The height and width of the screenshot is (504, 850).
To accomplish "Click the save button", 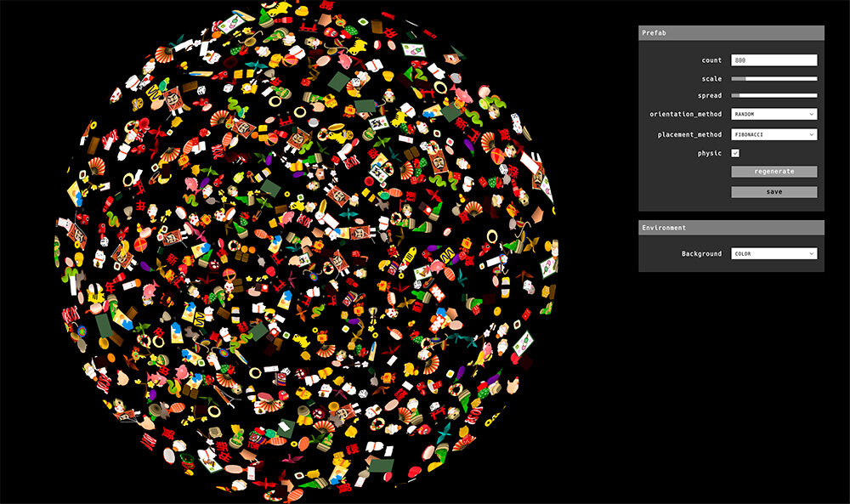I will pos(773,192).
